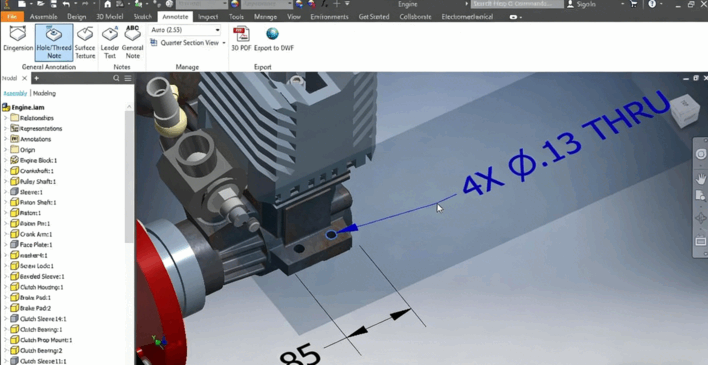Switch browser to Modeling view

coord(44,93)
